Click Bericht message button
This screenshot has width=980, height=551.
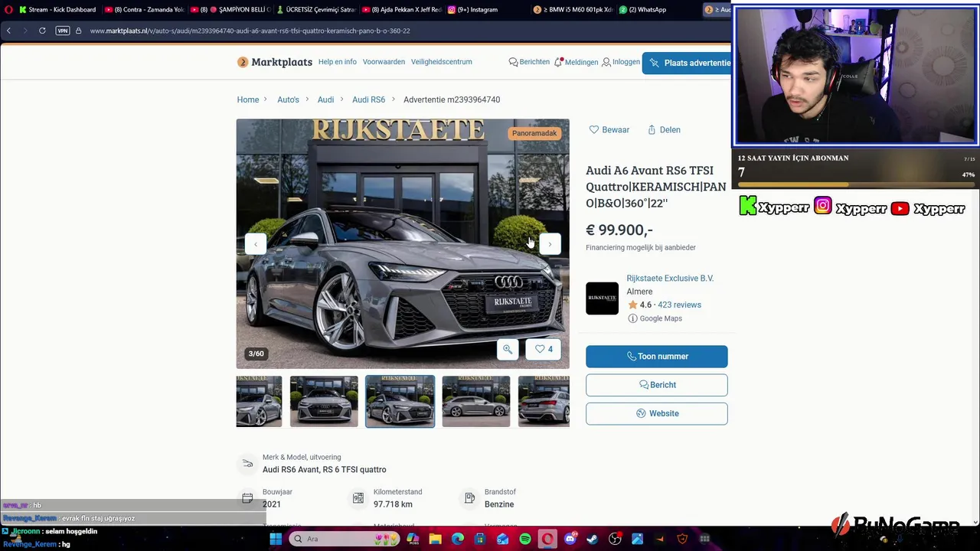[657, 385]
